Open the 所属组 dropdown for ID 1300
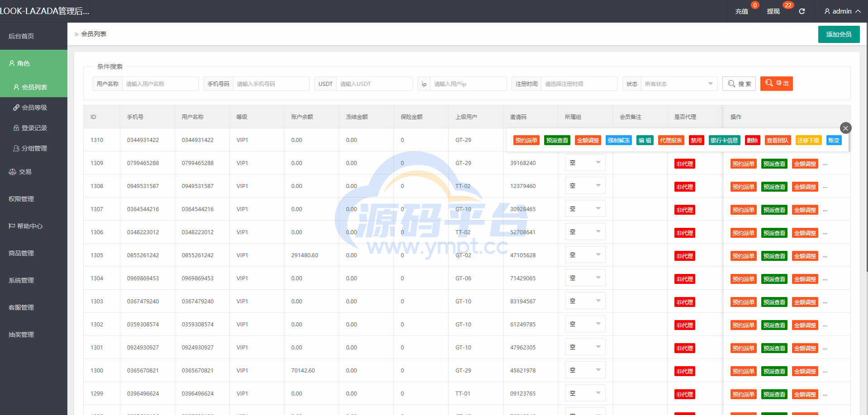Image resolution: width=868 pixels, height=415 pixels. (585, 370)
